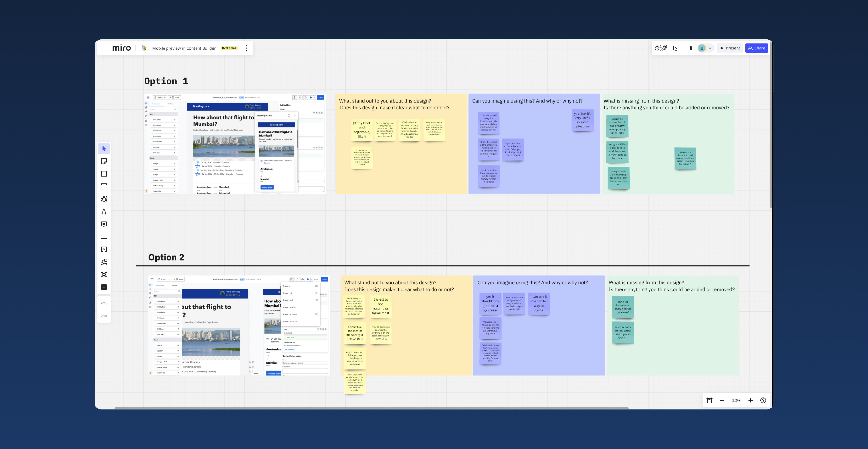Open the diagramming shapes tool

104,262
